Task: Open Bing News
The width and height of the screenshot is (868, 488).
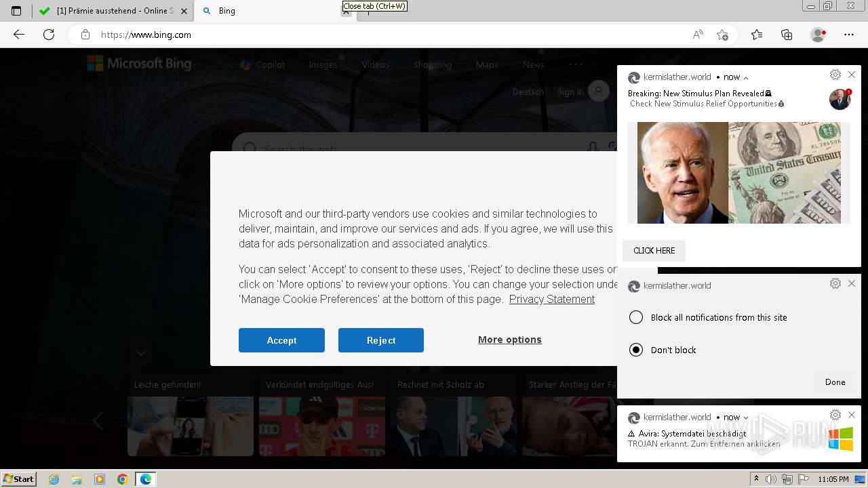Action: (533, 65)
